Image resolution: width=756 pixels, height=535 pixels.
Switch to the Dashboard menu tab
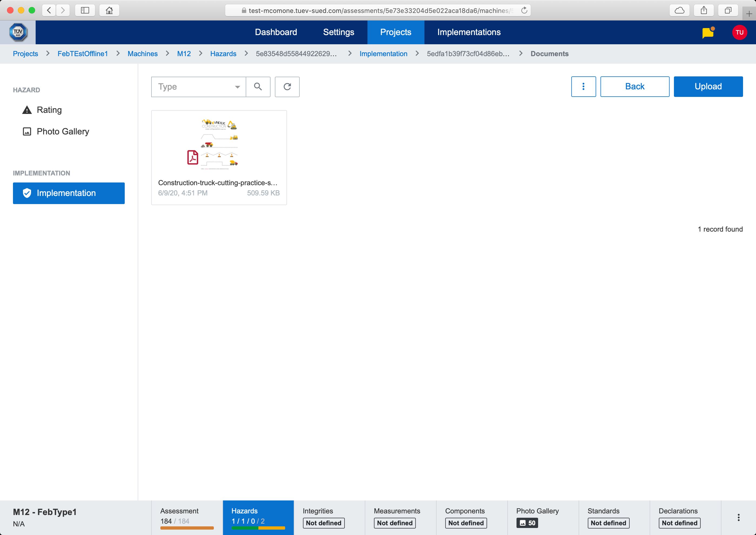tap(276, 32)
